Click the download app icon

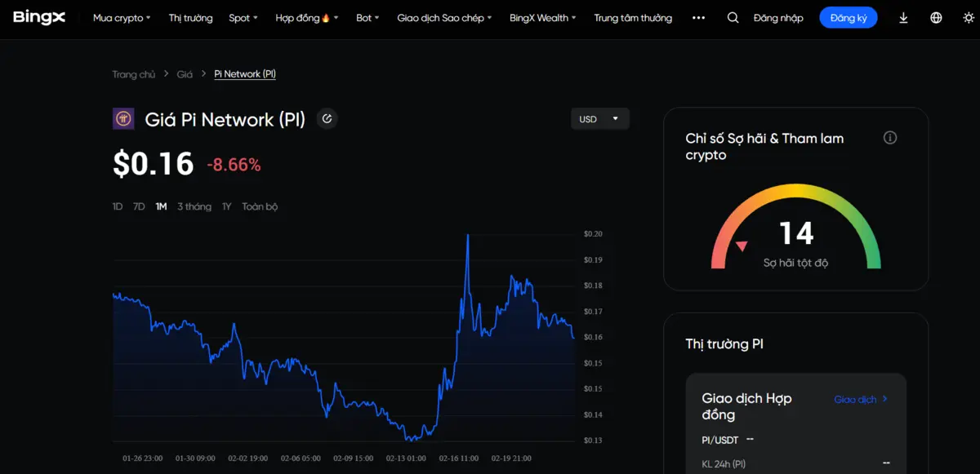[x=903, y=18]
